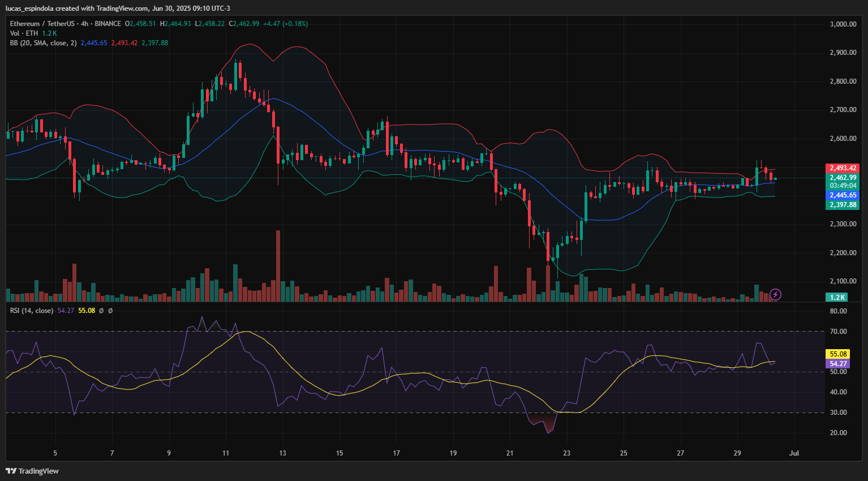Screen dimensions: 868x481
Task: Click the green 2,397.88 lower band price tag
Action: point(843,205)
